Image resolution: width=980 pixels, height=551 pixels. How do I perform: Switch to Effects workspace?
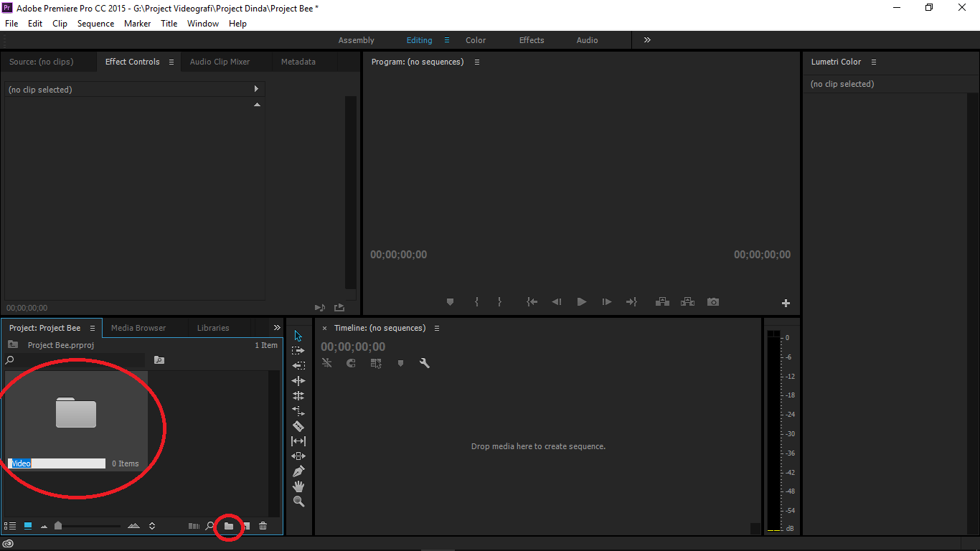[532, 40]
